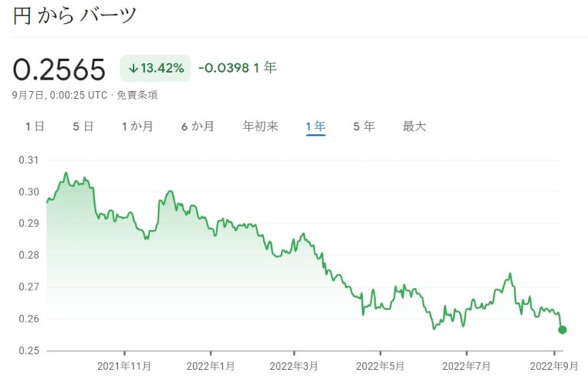Select the 1日 time range tab

[x=35, y=126]
